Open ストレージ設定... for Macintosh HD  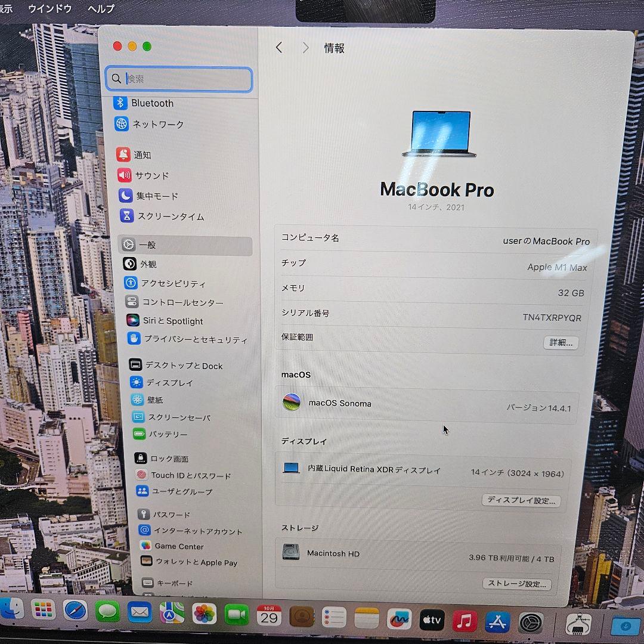[516, 584]
